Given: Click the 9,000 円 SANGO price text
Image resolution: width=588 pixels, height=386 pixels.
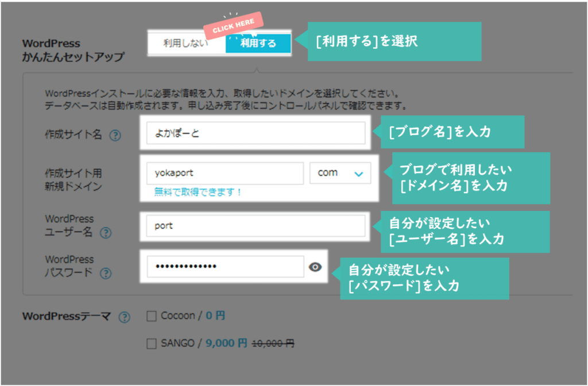Looking at the screenshot, I should tap(226, 343).
